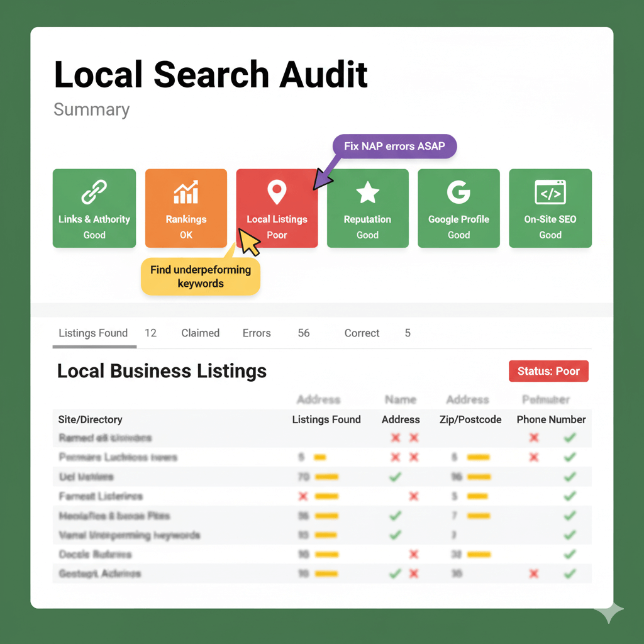Viewport: 644px width, 644px height.
Task: Click the Site/Directory column header
Action: click(x=90, y=419)
